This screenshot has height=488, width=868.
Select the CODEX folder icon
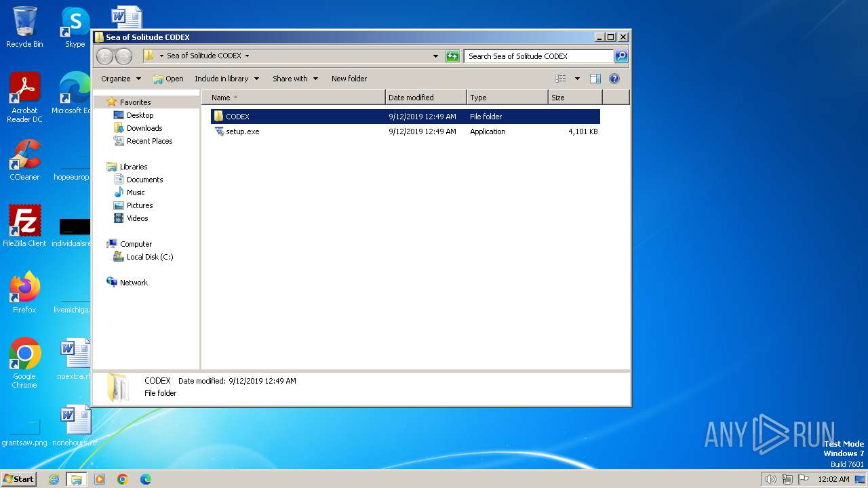(218, 117)
